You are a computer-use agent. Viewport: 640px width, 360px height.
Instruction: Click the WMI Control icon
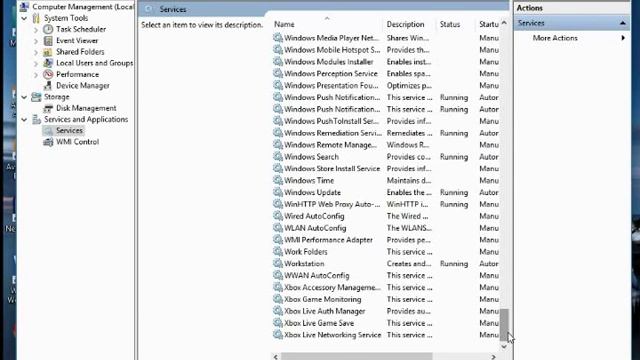(x=48, y=142)
